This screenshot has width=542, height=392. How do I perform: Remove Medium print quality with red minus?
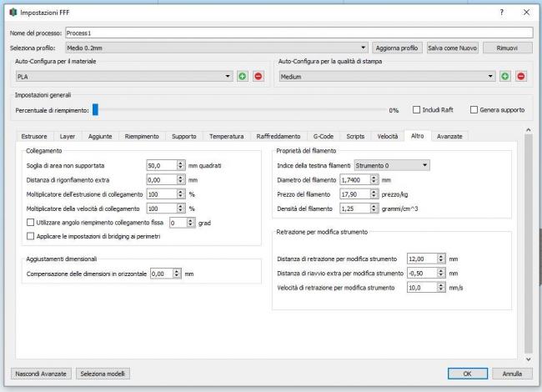pyautogui.click(x=521, y=77)
